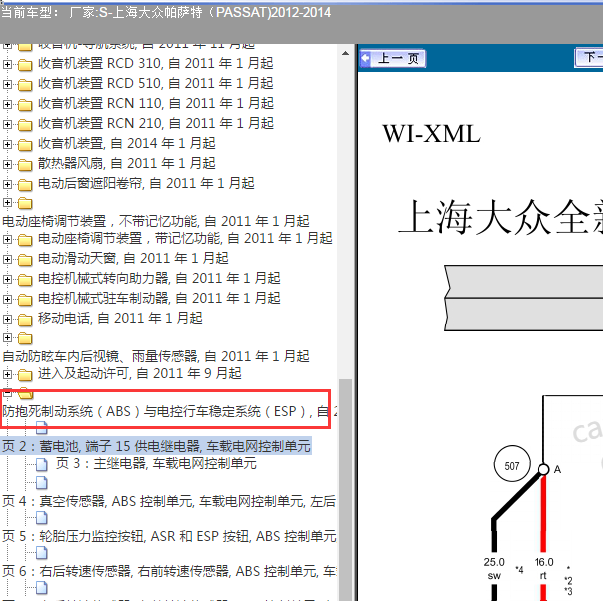Viewport: 603px width, 601px height.
Task: Expand the 收音机装置 RCD 510 folder
Action: click(x=7, y=84)
